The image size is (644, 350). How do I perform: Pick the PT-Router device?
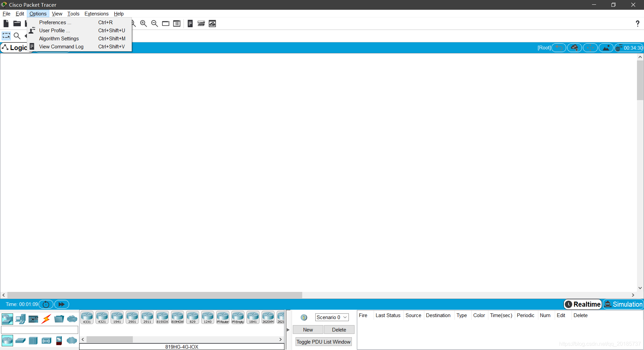click(x=223, y=317)
